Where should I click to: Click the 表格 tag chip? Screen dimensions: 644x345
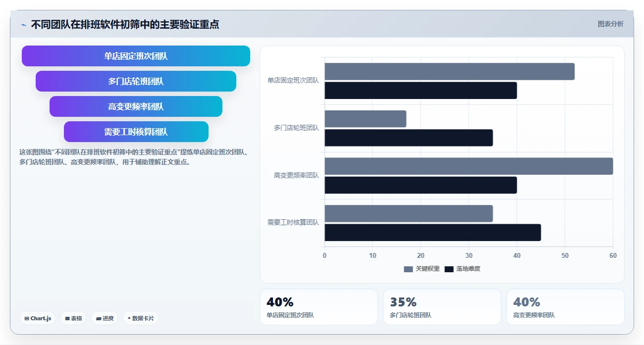click(73, 318)
